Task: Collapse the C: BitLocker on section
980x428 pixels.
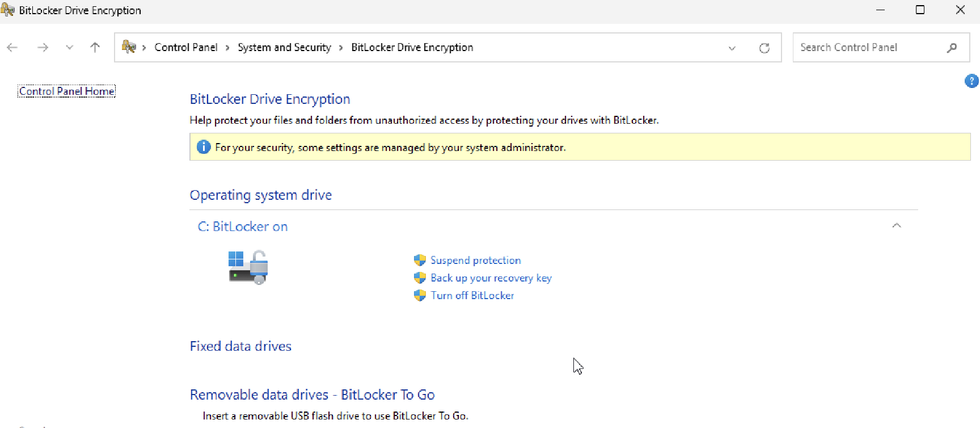Action: (x=897, y=225)
